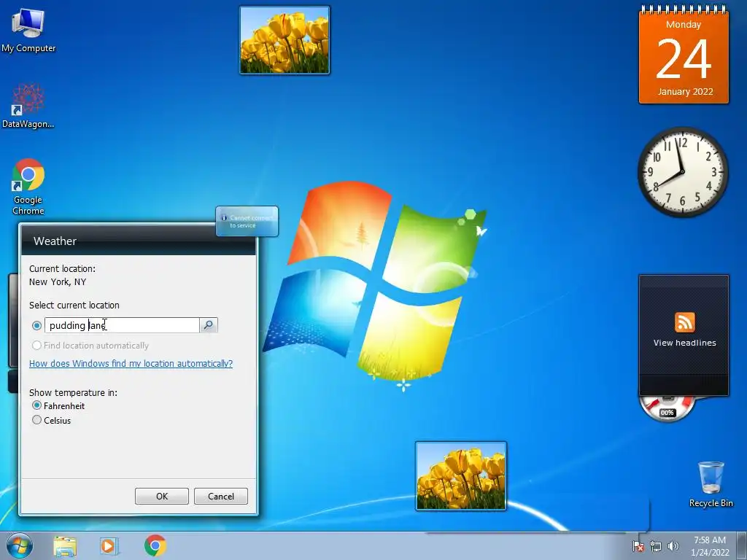Open the network tray icon
The width and height of the screenshot is (747, 560).
656,546
